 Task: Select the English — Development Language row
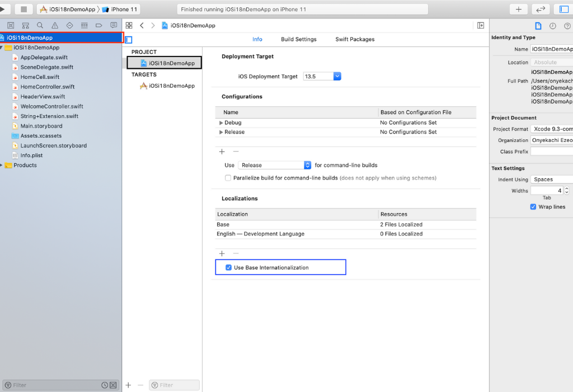pos(346,234)
